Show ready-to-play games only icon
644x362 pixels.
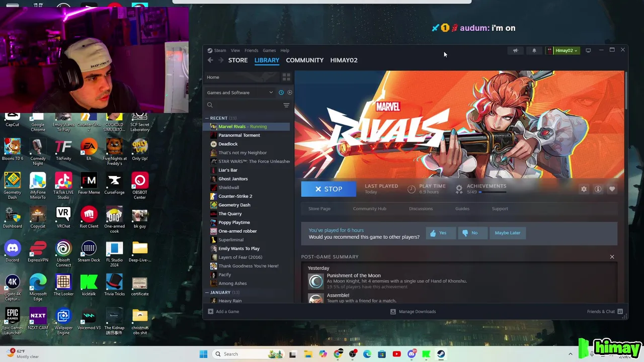point(289,93)
